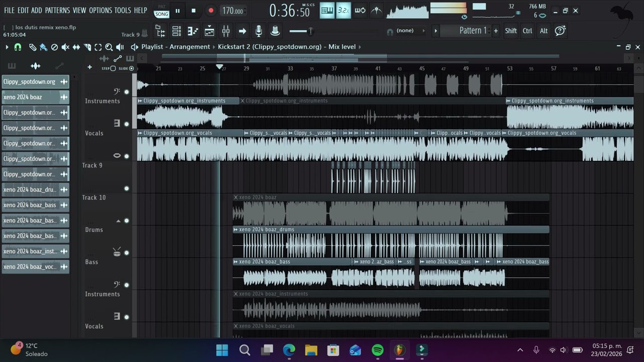Select the Paint brush tool
Viewport: 644px width, 362px height.
43,47
